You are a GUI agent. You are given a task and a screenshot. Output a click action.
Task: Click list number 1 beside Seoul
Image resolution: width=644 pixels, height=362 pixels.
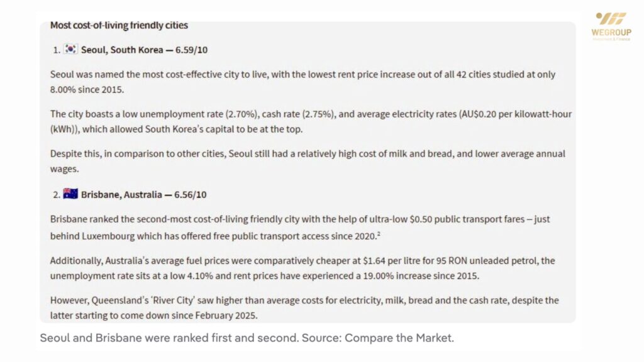pos(56,50)
